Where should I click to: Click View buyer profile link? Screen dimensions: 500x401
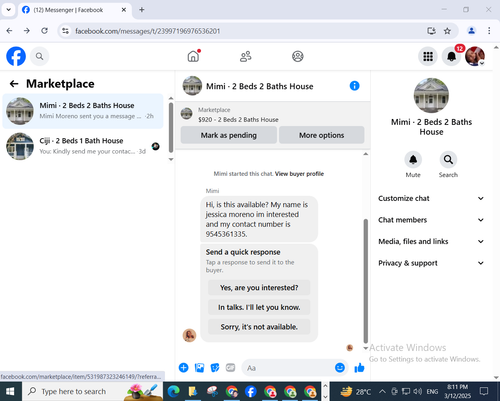299,174
